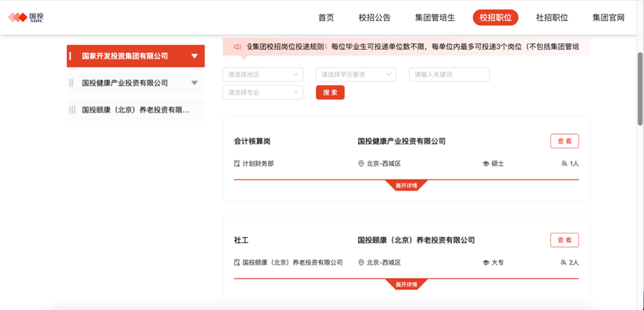Expand details of 社工 via 展开详情
Image resolution: width=644 pixels, height=310 pixels.
(x=407, y=284)
